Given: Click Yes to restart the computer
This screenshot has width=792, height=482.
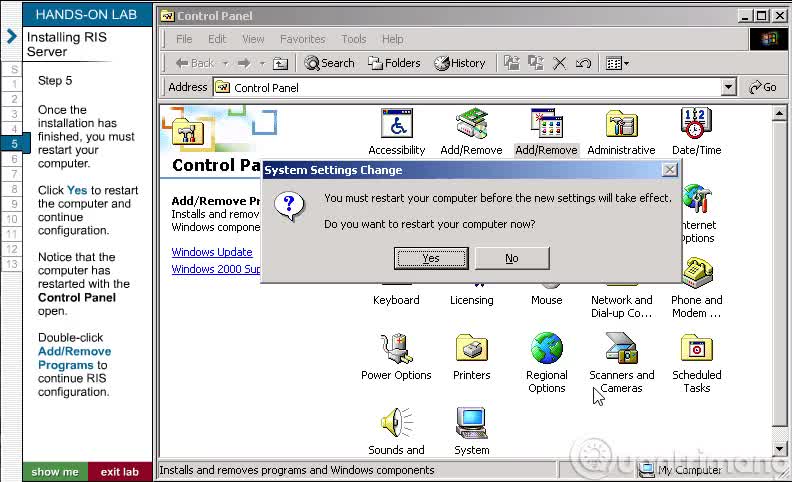Looking at the screenshot, I should (x=431, y=258).
